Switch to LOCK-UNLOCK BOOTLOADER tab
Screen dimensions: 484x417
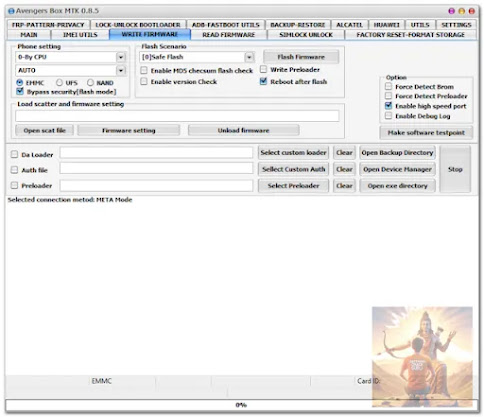138,25
